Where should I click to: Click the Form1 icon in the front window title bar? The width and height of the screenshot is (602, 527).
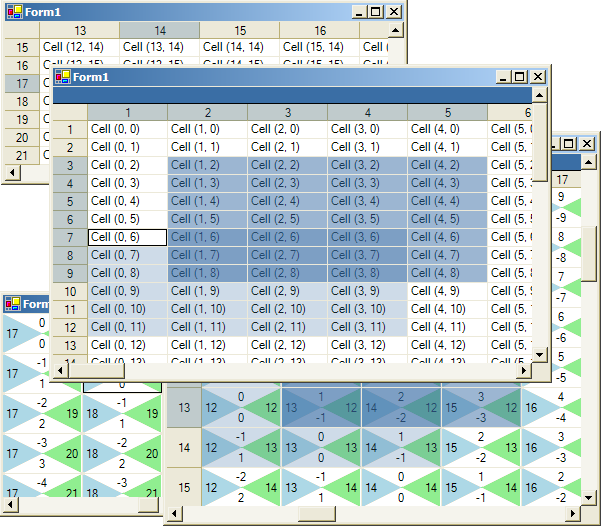[x=62, y=77]
